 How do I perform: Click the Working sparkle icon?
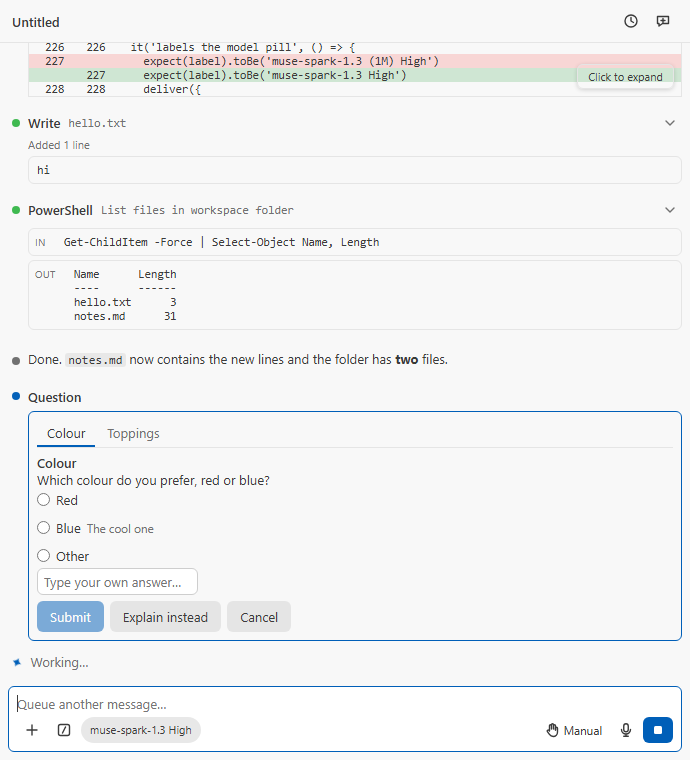tap(17, 662)
